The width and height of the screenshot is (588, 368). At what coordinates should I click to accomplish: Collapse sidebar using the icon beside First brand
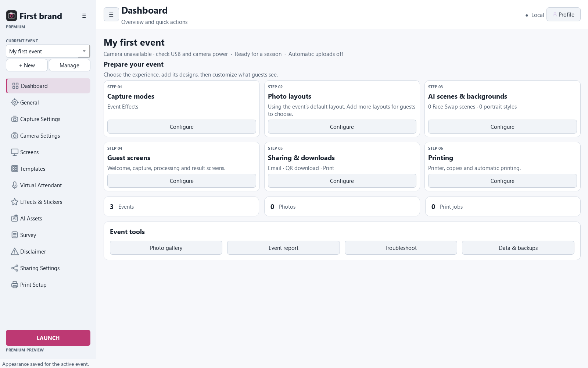[x=84, y=16]
